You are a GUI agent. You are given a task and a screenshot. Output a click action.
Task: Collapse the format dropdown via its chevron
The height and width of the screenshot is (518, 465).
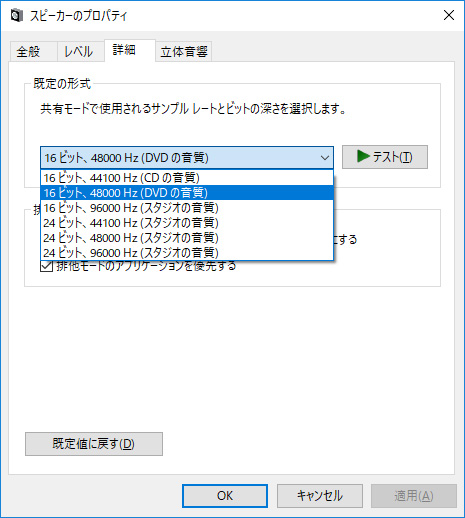(324, 158)
